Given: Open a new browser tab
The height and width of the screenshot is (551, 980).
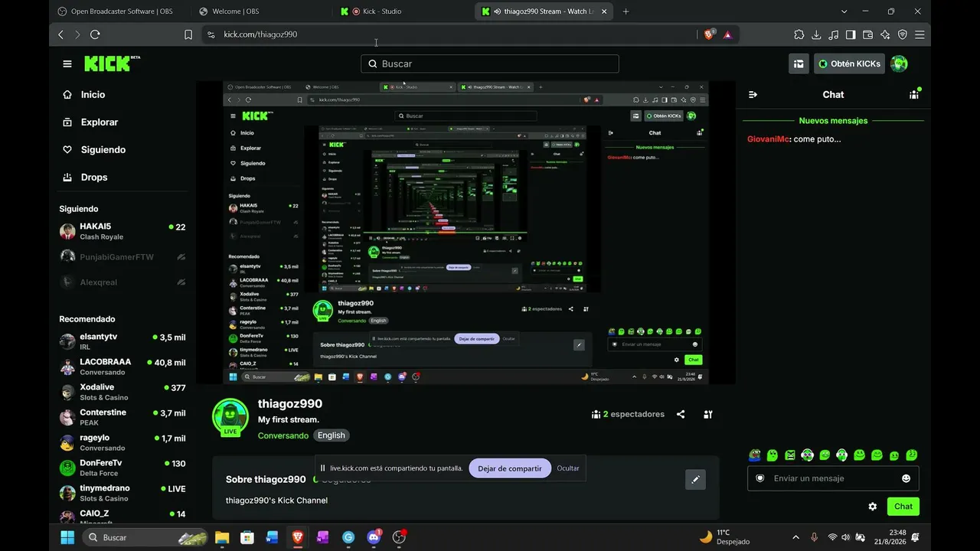Looking at the screenshot, I should pyautogui.click(x=626, y=11).
